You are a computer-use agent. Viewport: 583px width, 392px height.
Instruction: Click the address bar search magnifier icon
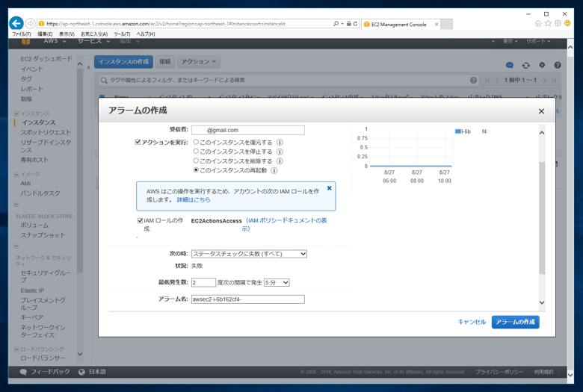tap(336, 23)
